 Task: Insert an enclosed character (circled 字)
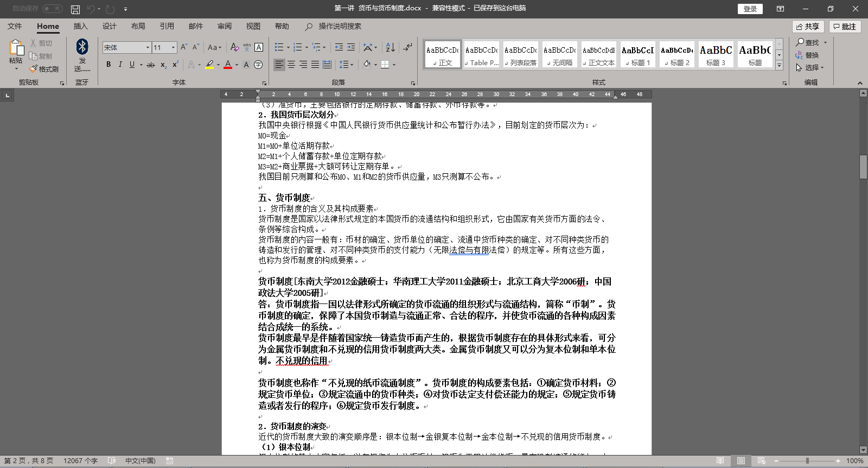(258, 65)
